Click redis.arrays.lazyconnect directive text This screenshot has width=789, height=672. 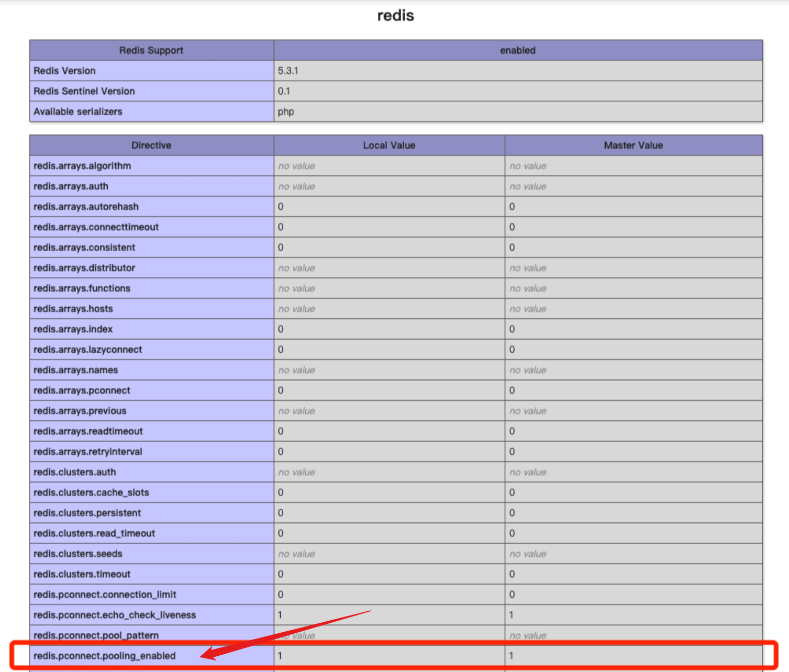click(x=87, y=350)
